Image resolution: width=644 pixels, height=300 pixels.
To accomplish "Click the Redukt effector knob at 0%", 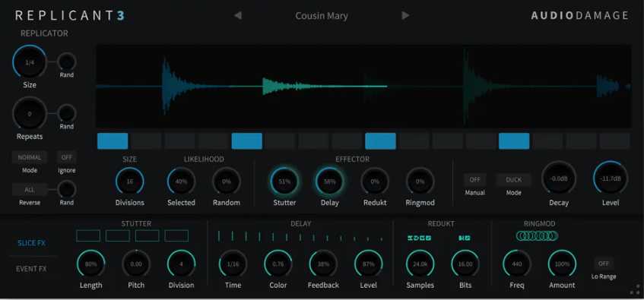I will coord(375,182).
